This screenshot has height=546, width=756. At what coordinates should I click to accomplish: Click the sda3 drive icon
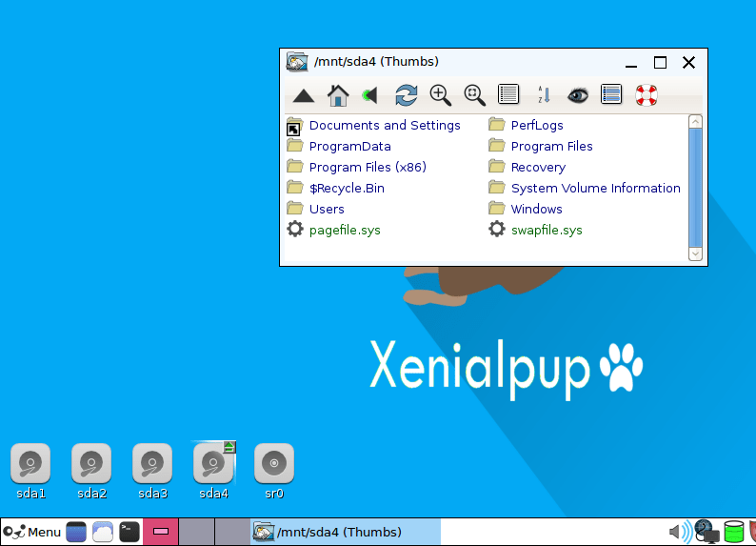pos(152,463)
